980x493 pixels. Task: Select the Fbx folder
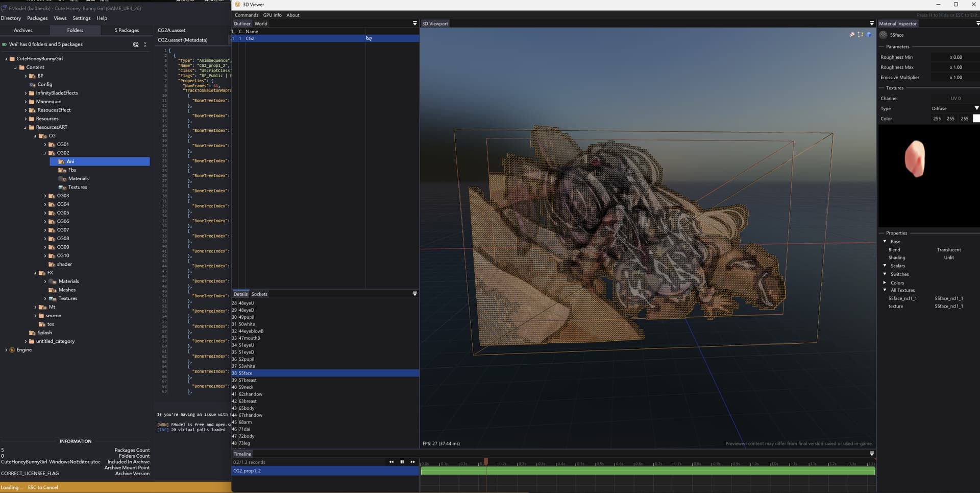coord(72,170)
